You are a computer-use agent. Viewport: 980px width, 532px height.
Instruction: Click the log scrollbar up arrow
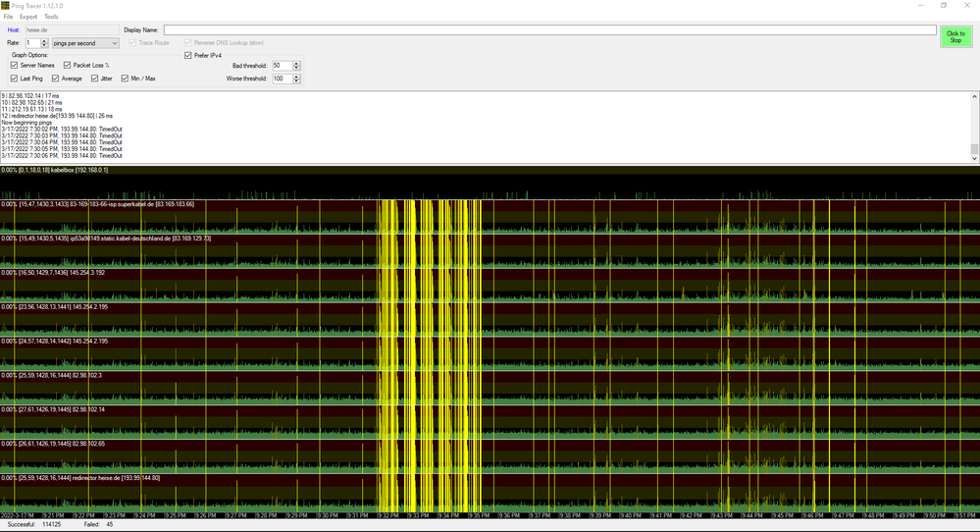point(974,96)
